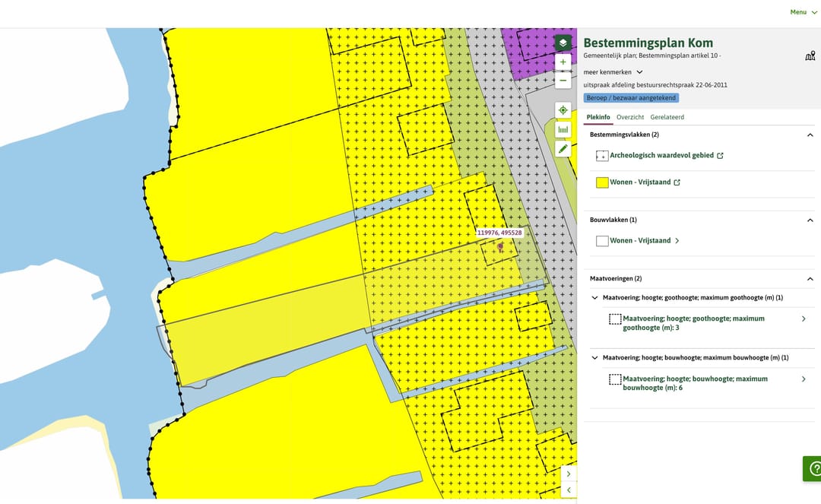Click the map marker icon beside Bestemmingsplan Kom
Screen dimensions: 821x504
pyautogui.click(x=810, y=55)
